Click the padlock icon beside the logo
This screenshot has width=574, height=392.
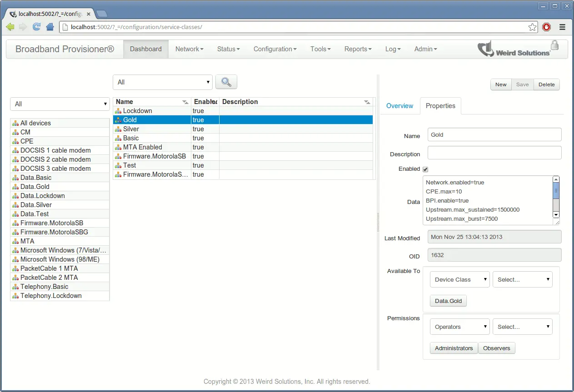[x=554, y=46]
